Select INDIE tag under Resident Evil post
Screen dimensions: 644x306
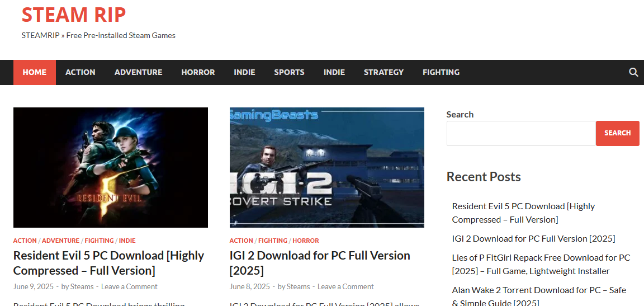pos(127,241)
